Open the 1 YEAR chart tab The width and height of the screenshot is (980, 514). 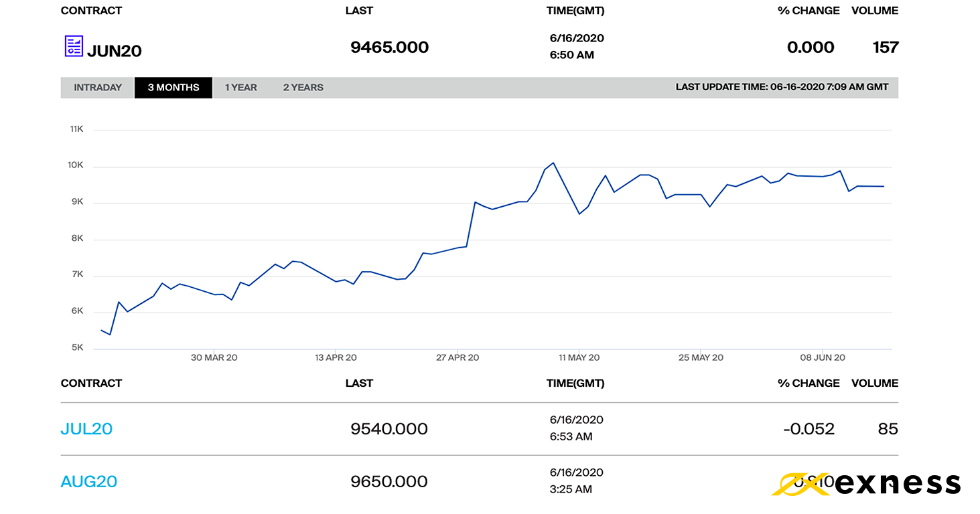pos(241,88)
